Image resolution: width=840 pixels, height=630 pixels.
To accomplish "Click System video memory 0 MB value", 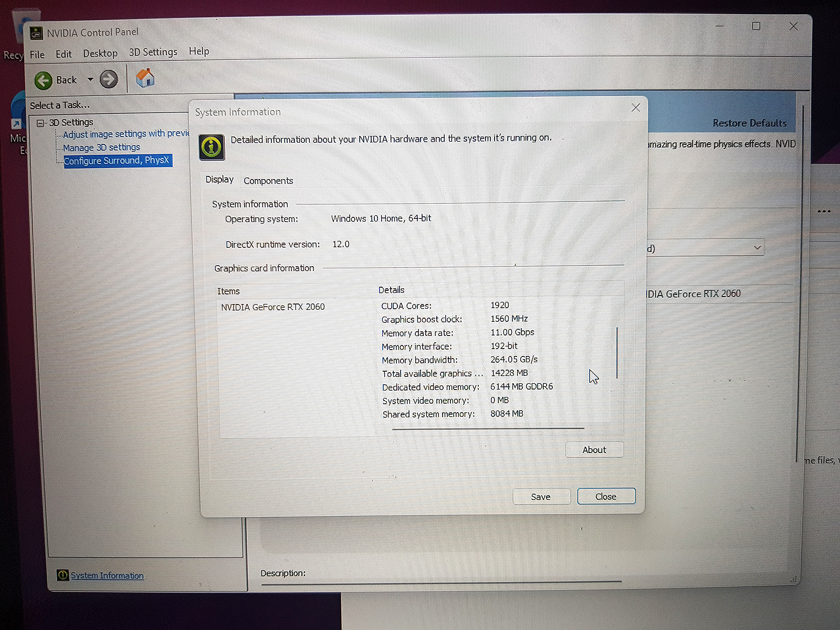I will click(499, 400).
